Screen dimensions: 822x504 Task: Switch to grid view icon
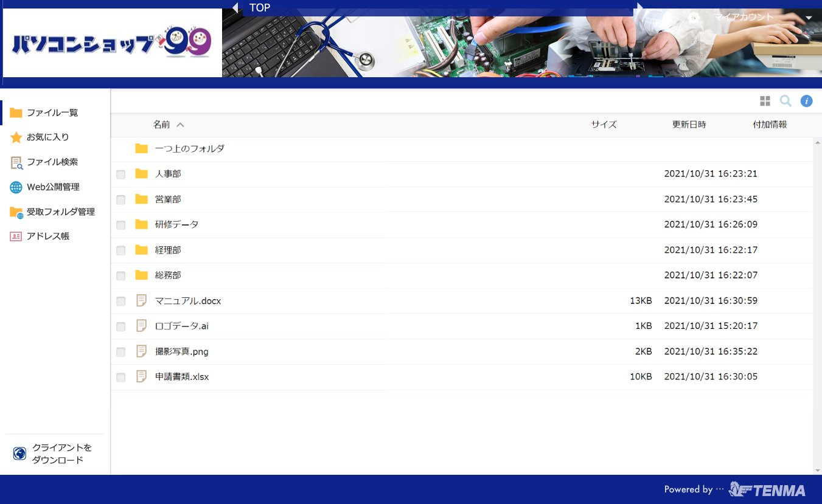pos(765,101)
